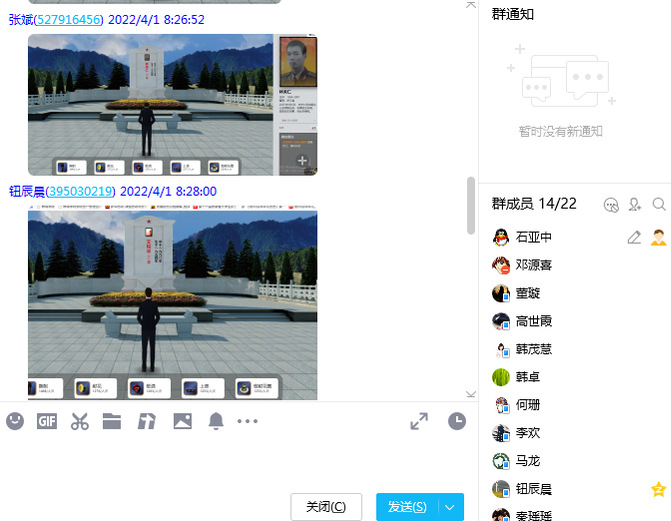Select the scissors screenshot tool
This screenshot has width=671, height=521.
coord(80,421)
